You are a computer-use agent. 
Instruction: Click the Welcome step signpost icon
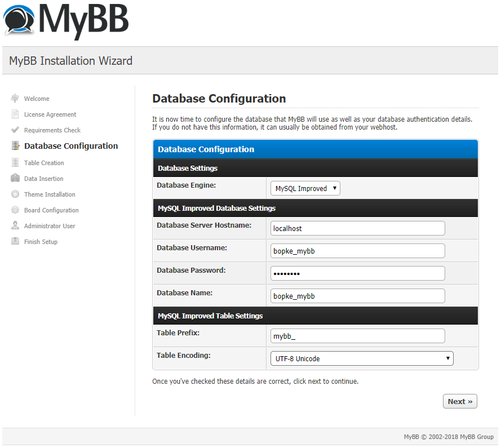point(15,98)
